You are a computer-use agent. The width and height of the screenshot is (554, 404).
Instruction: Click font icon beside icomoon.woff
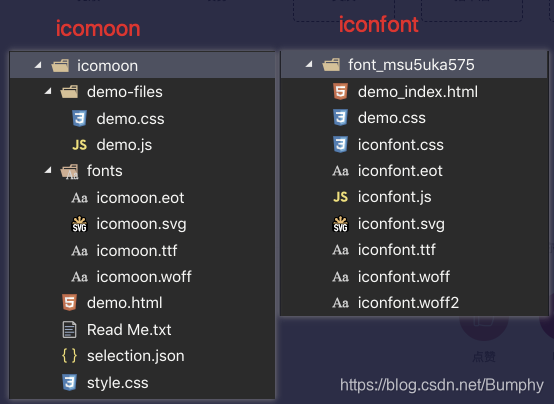tap(79, 277)
